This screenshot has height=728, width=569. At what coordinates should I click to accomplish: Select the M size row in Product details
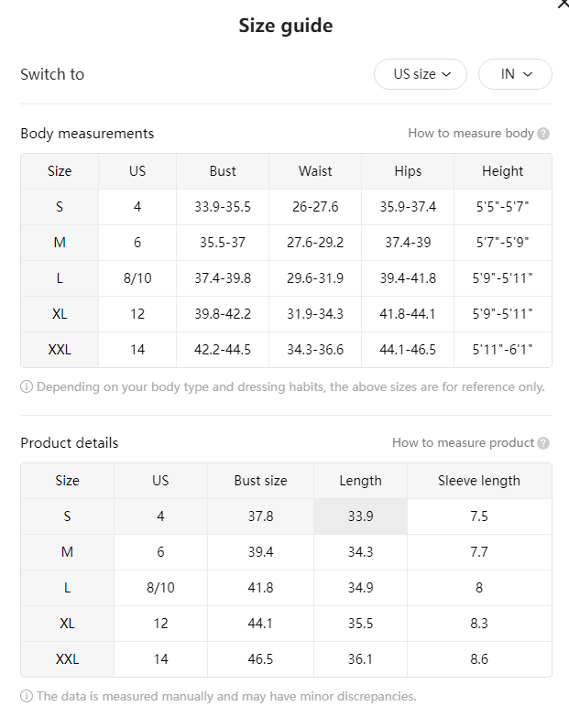click(x=286, y=552)
